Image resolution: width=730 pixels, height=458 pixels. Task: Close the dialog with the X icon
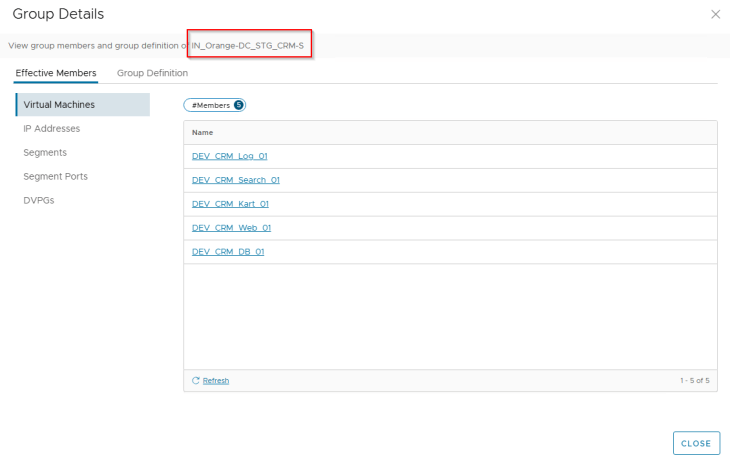(x=715, y=14)
